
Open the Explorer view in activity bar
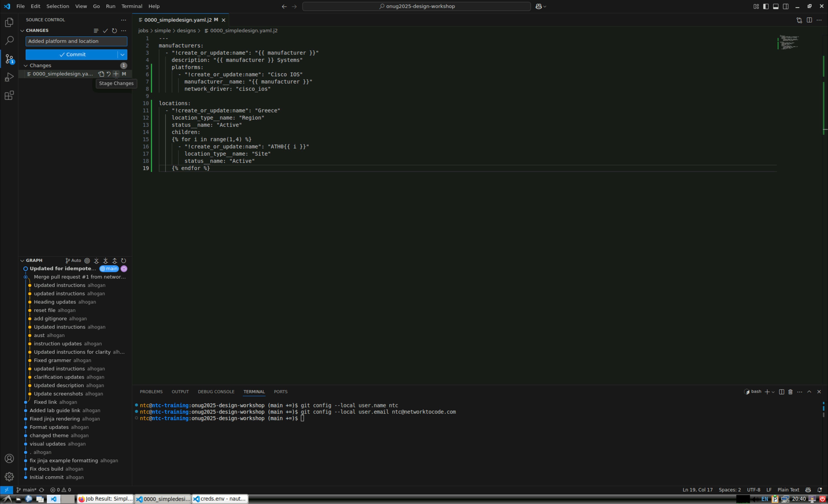9,23
